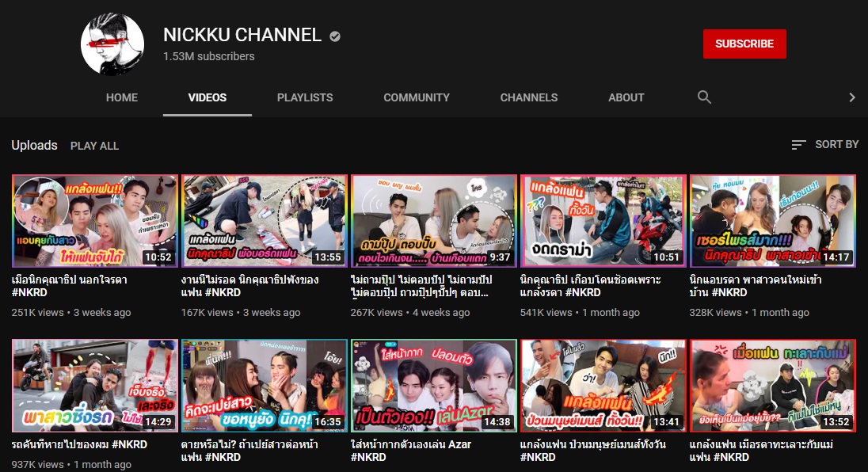Viewport: 868px width, 472px height.
Task: Open the PLAYLISTS tab
Action: point(305,97)
